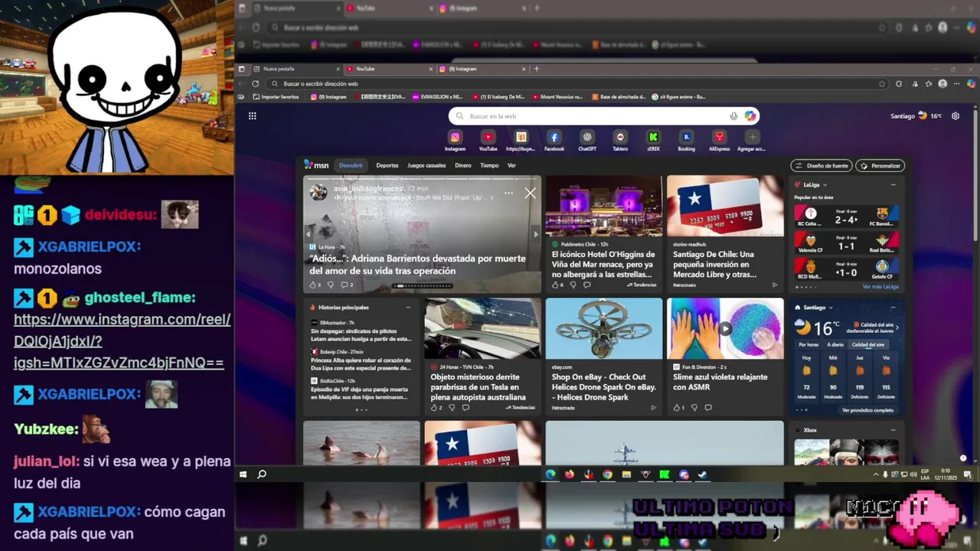
Task: Show hidden system tray icons chevron
Action: pyautogui.click(x=876, y=474)
